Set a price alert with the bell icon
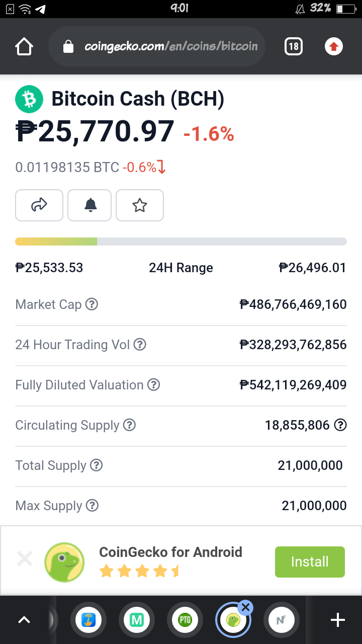Screen dimensions: 362x644 pyautogui.click(x=89, y=205)
